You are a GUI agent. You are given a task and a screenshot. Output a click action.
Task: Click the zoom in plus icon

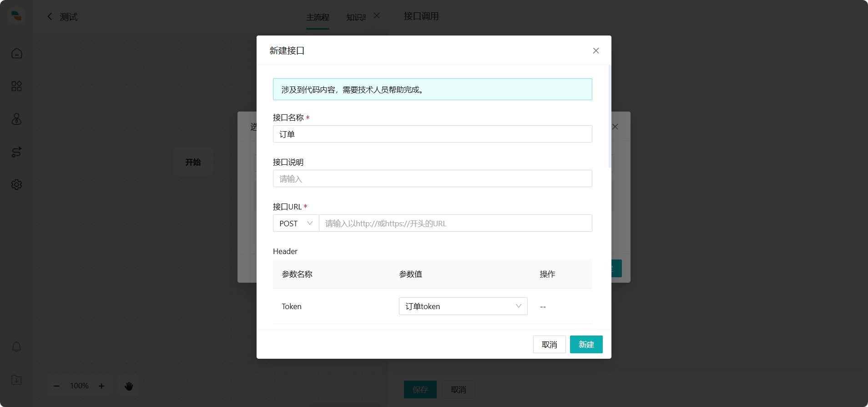click(101, 386)
